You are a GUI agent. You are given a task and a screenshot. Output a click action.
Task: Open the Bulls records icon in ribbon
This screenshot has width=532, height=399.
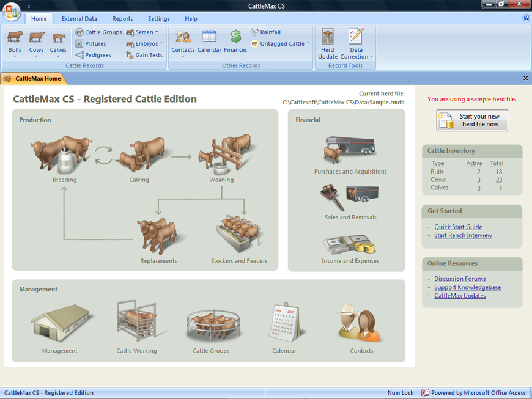pos(15,37)
